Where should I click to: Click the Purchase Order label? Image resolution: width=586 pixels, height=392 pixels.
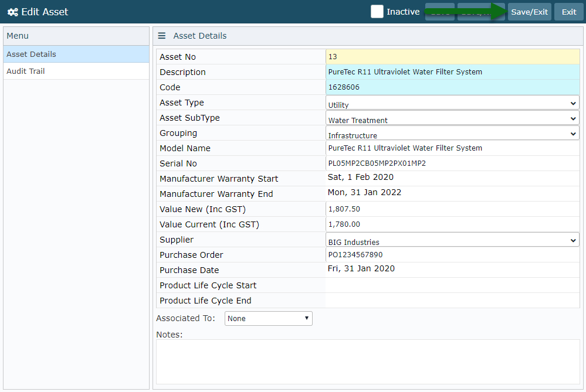tap(191, 255)
